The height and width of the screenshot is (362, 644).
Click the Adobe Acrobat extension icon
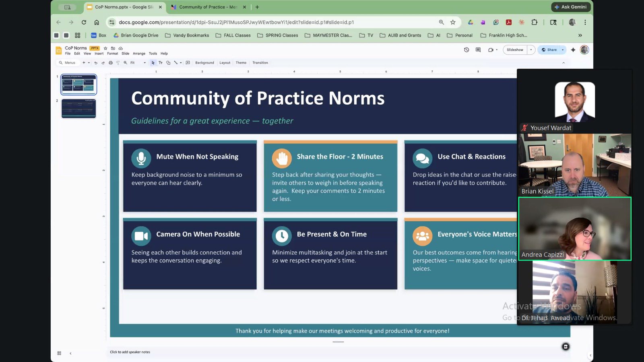[509, 23]
